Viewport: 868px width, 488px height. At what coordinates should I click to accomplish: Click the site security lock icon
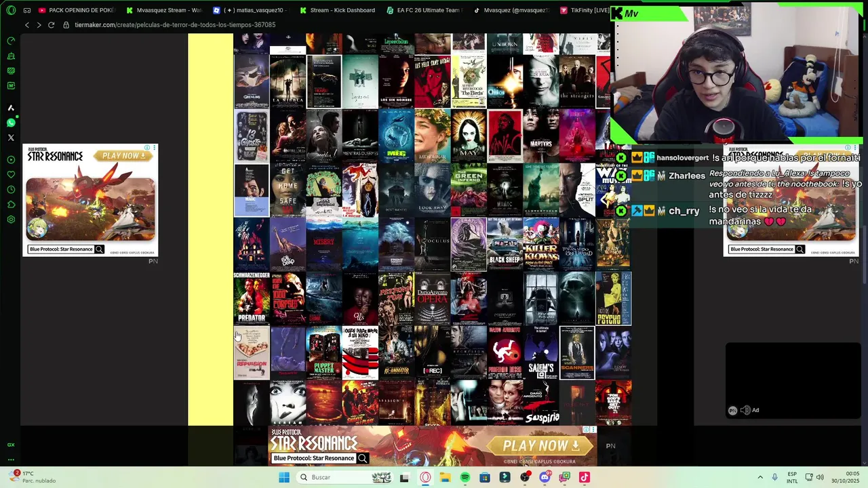pos(66,25)
